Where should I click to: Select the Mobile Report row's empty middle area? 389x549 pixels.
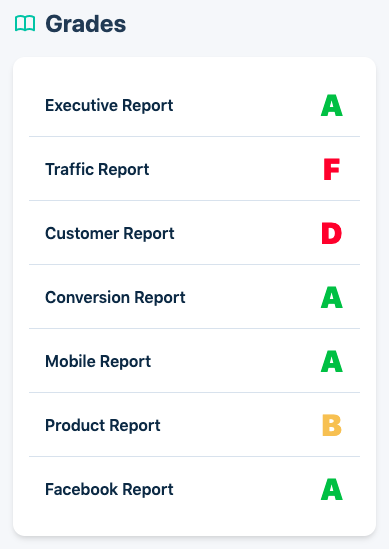236,361
